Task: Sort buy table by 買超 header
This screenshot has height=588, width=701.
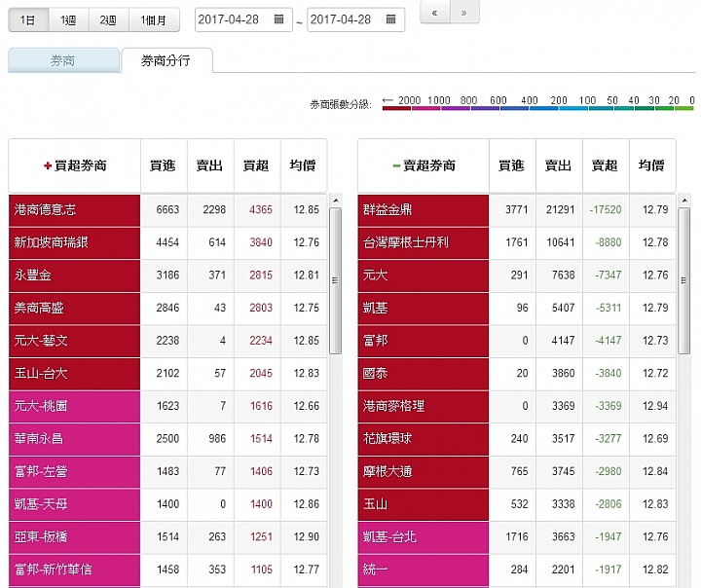Action: tap(257, 165)
